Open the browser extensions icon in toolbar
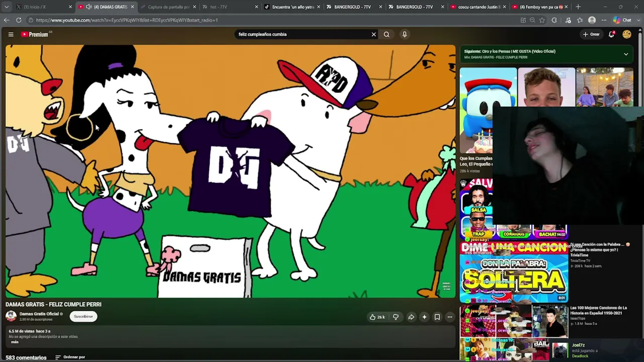Viewport: 644px width, 362px height. pyautogui.click(x=554, y=20)
